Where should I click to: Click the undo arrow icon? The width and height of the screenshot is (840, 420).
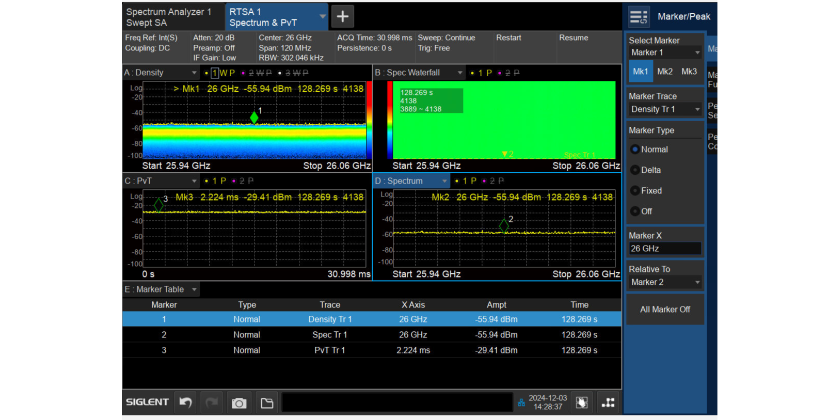[x=185, y=402]
